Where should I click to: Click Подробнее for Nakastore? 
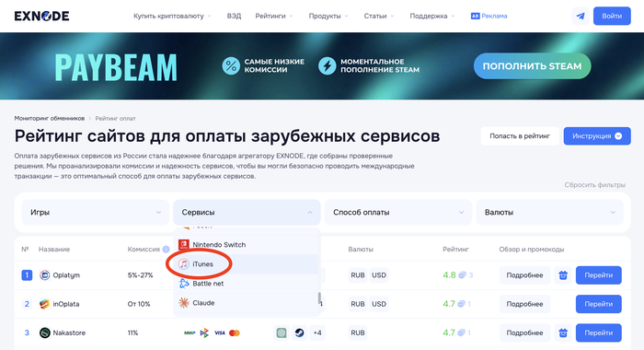[524, 332]
